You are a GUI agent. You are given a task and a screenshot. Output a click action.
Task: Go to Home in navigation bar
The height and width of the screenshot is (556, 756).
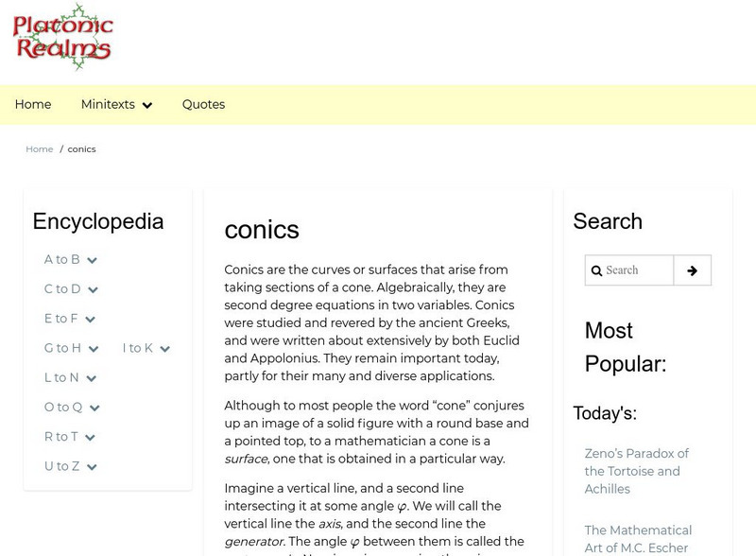pos(33,105)
